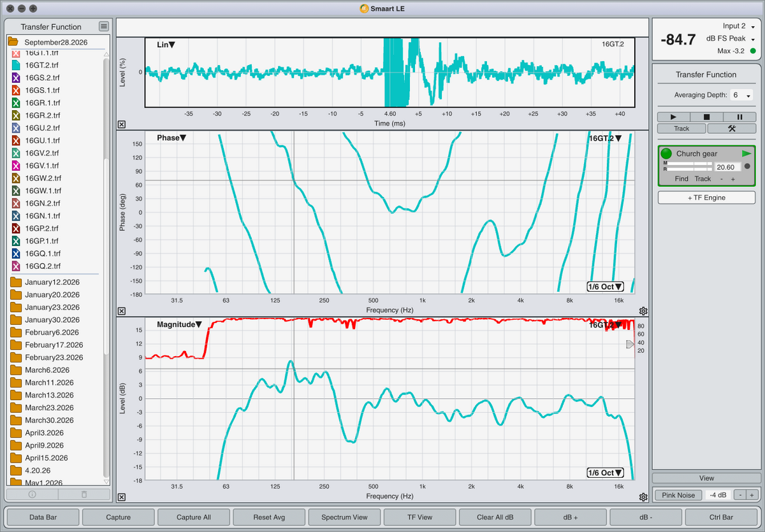Click the trash icon under the file list
The width and height of the screenshot is (765, 532).
coord(84,494)
